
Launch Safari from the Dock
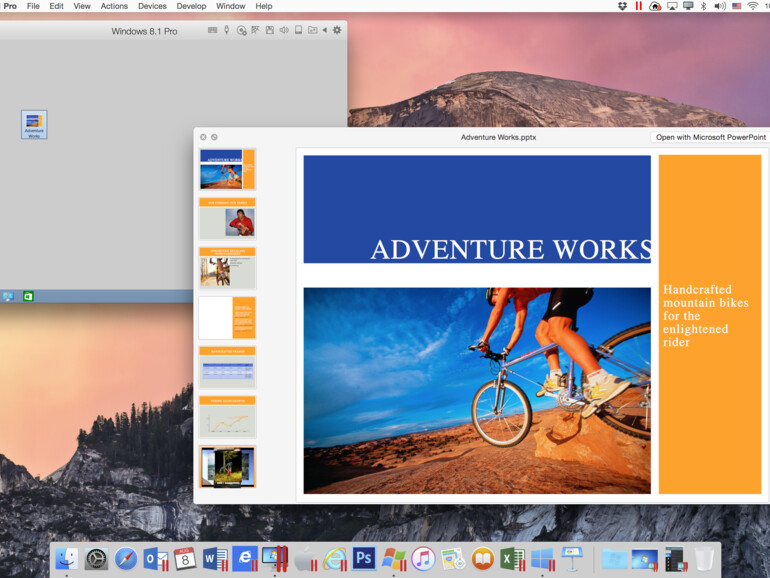(x=126, y=559)
